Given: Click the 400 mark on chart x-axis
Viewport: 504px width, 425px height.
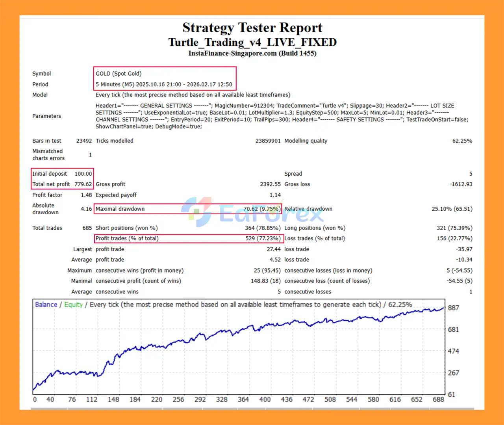Looking at the screenshot, I should click(x=265, y=399).
